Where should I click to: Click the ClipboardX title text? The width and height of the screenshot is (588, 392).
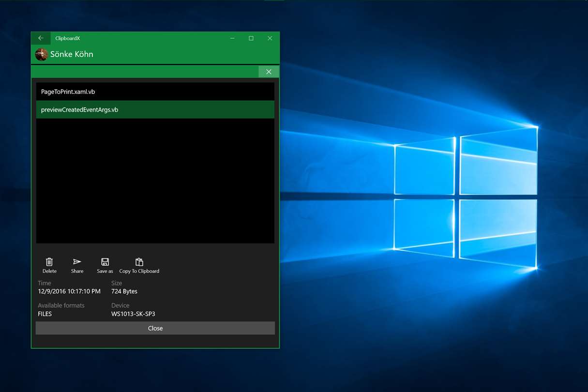pos(68,38)
